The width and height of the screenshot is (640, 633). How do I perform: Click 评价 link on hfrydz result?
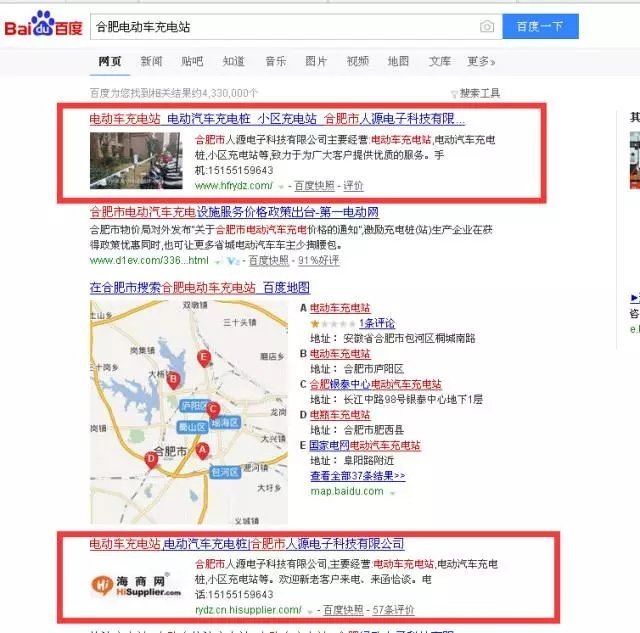coord(353,186)
